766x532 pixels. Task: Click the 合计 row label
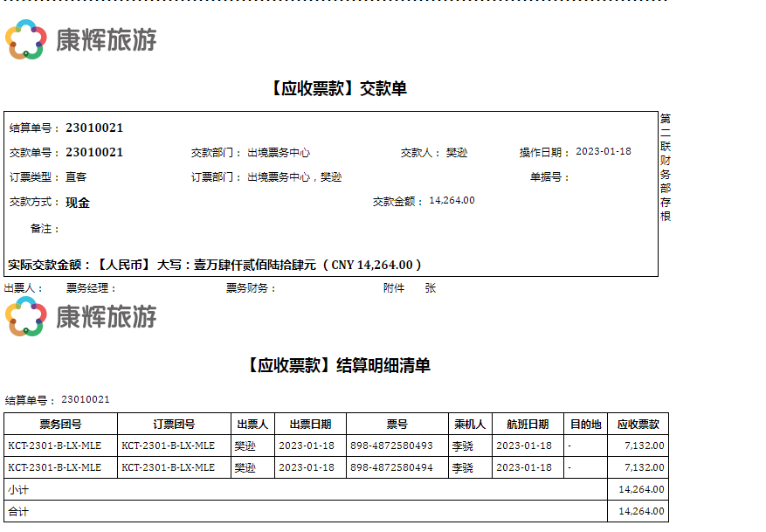pyautogui.click(x=17, y=511)
